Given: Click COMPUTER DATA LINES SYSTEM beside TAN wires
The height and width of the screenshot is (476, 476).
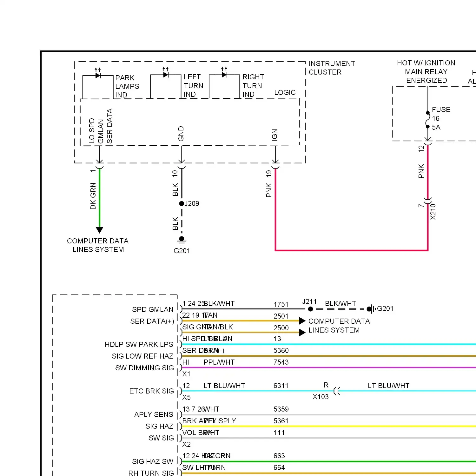Looking at the screenshot, I should click(x=339, y=326).
